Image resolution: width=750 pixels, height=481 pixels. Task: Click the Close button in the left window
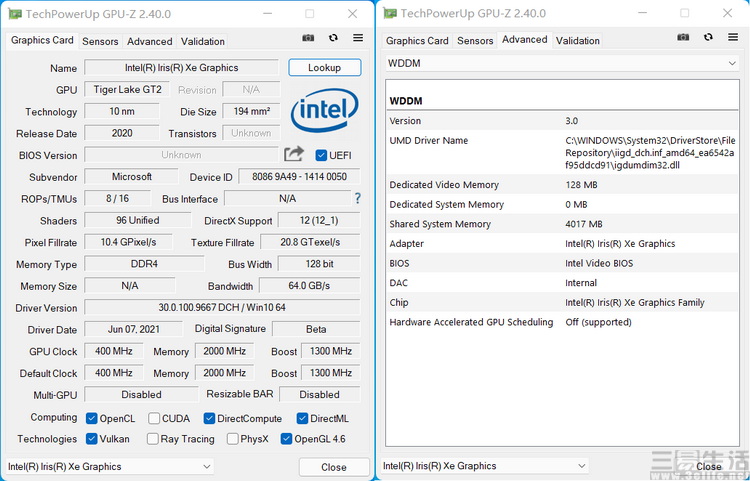coord(334,467)
